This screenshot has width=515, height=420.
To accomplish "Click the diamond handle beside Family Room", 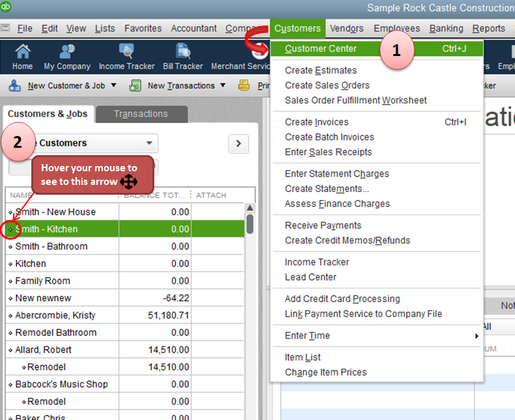I will click(10, 281).
